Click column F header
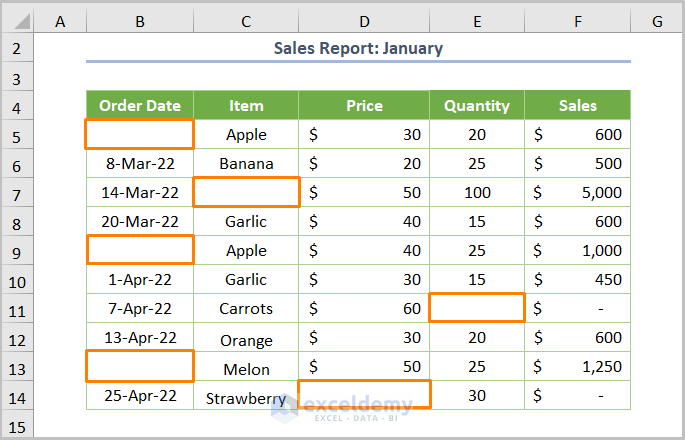 577,19
